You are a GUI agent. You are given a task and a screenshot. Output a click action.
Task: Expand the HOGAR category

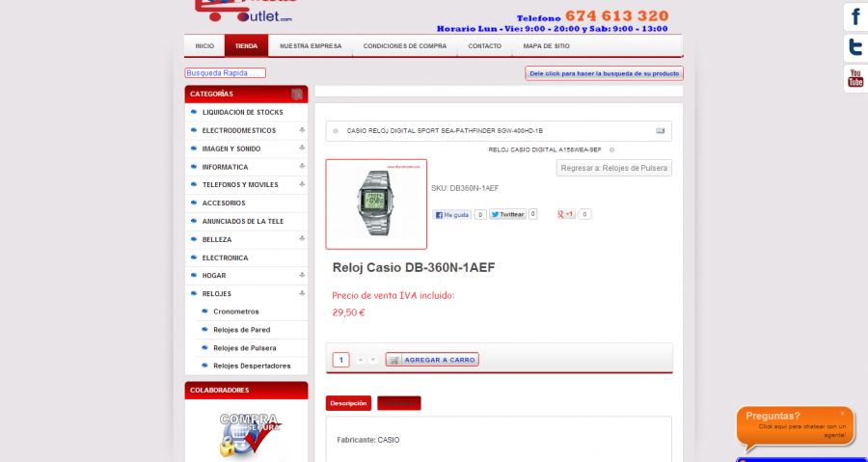pos(302,275)
